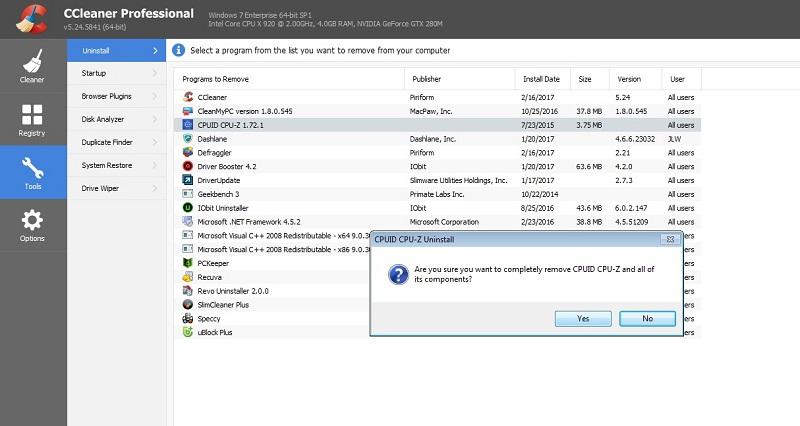This screenshot has width=800, height=426.
Task: Sort list by Version column
Action: coord(636,79)
